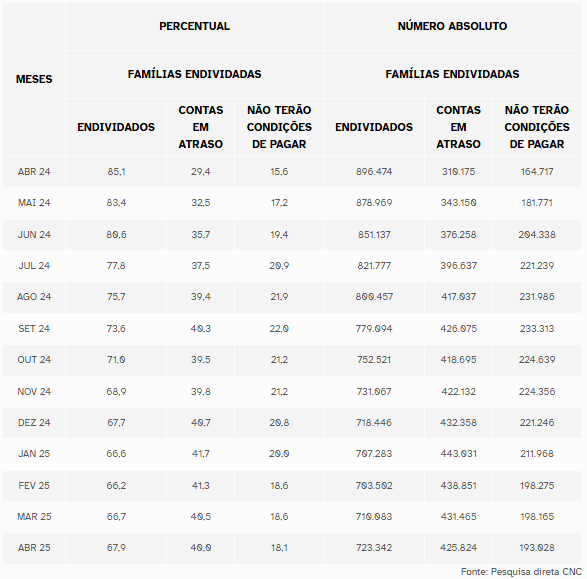
Task: Select the PERCENTUAL header cell
Action: tap(194, 26)
